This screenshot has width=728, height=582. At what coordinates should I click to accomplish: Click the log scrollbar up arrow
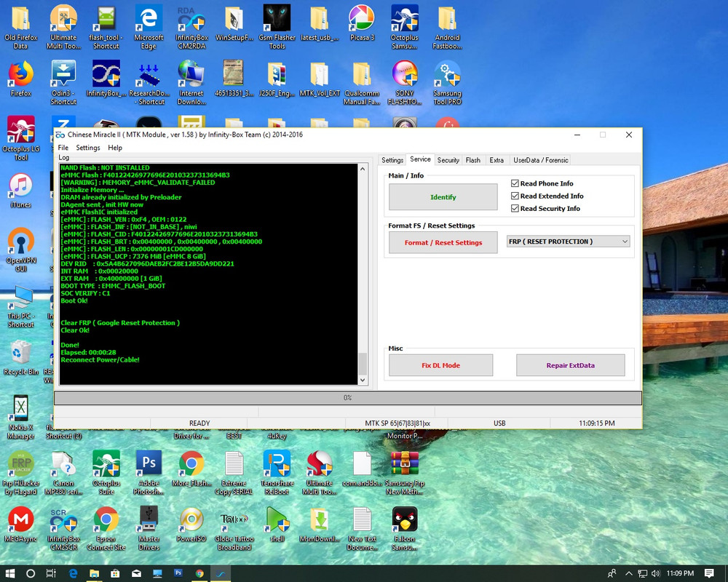(x=363, y=169)
